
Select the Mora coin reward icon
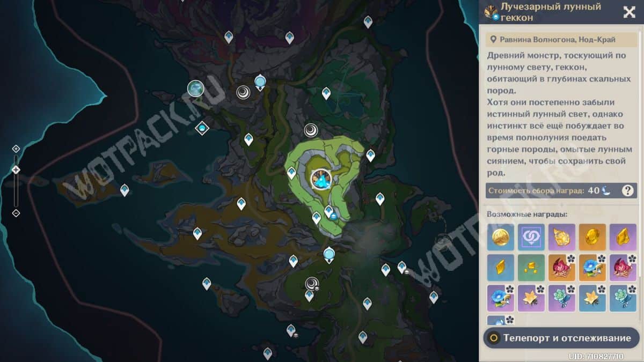point(501,237)
